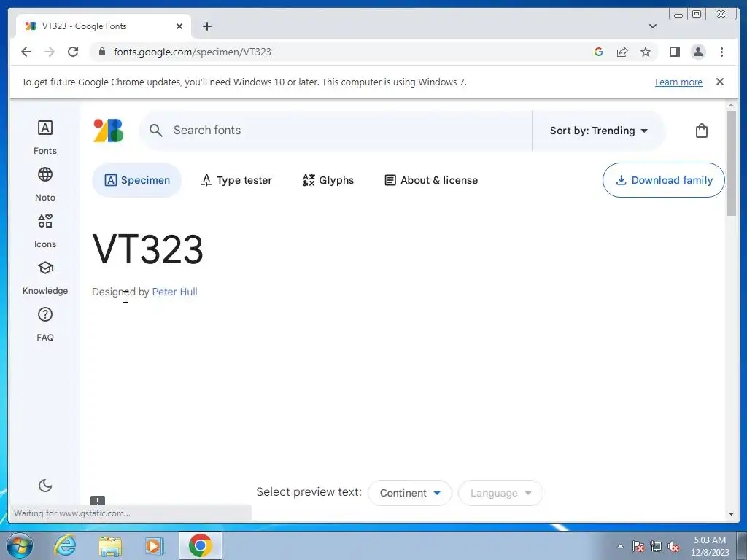Viewport: 747px width, 560px height.
Task: Open the Peter Hull designer link
Action: point(174,292)
